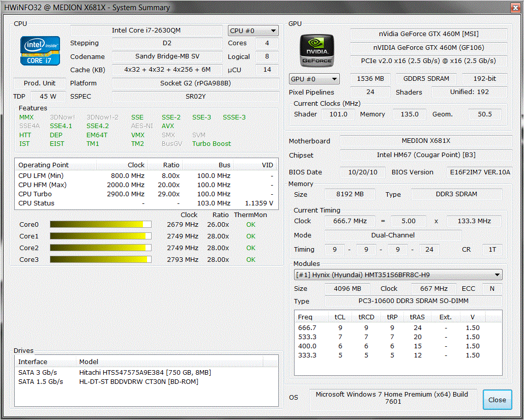Viewport: 524px width, 420px height.
Task: Click the memory size 8192 MB field
Action: click(x=350, y=194)
